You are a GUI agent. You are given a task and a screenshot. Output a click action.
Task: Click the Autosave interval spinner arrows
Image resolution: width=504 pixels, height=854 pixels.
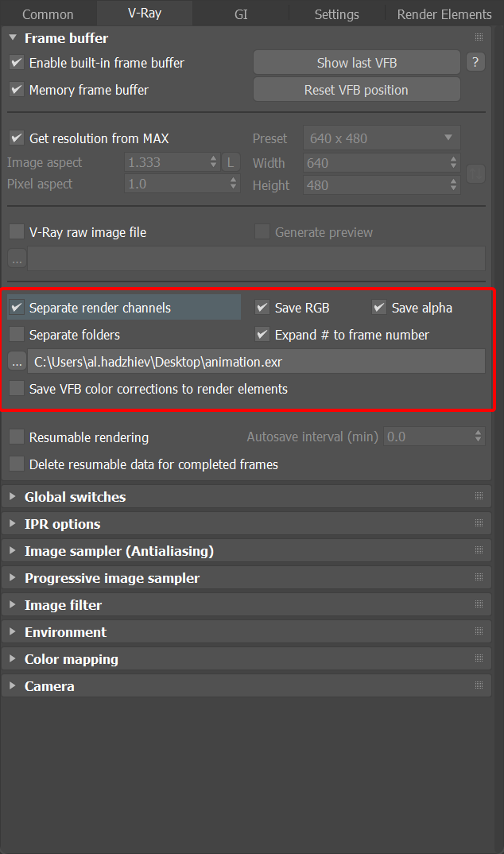point(478,437)
